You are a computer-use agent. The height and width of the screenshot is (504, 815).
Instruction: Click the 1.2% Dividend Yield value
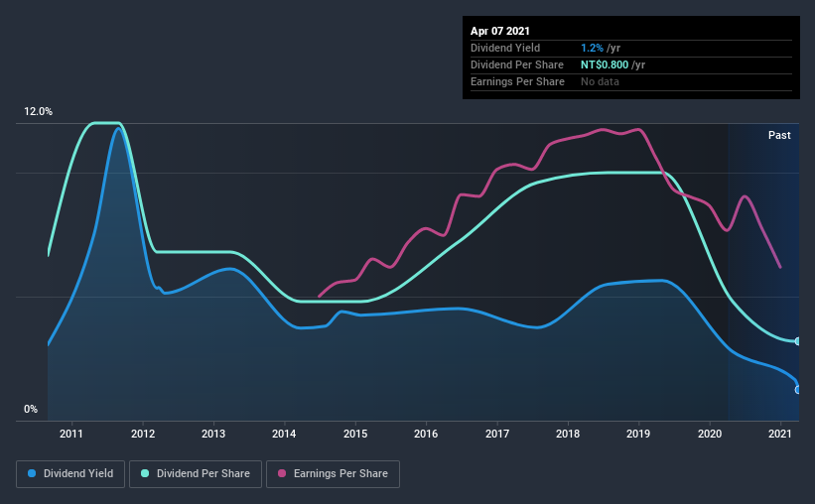click(592, 48)
